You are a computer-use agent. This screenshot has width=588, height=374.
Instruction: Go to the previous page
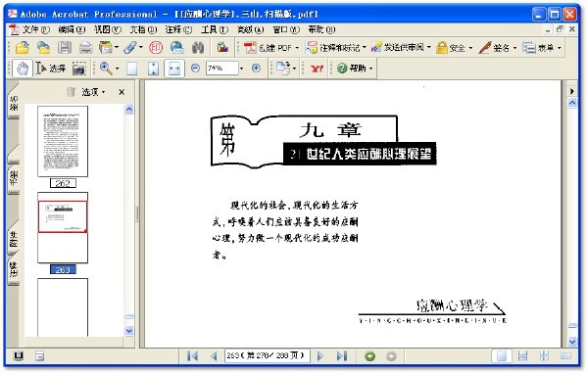[x=214, y=355]
